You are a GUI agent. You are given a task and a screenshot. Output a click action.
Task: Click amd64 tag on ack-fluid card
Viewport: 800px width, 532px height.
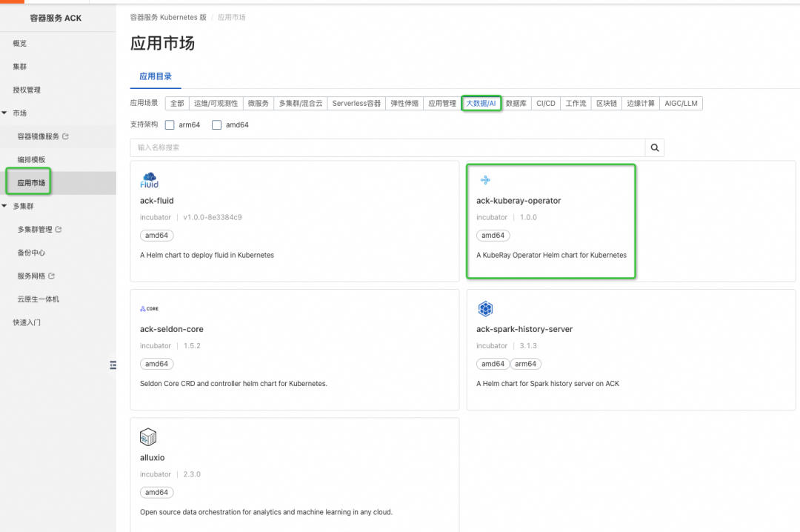click(156, 236)
